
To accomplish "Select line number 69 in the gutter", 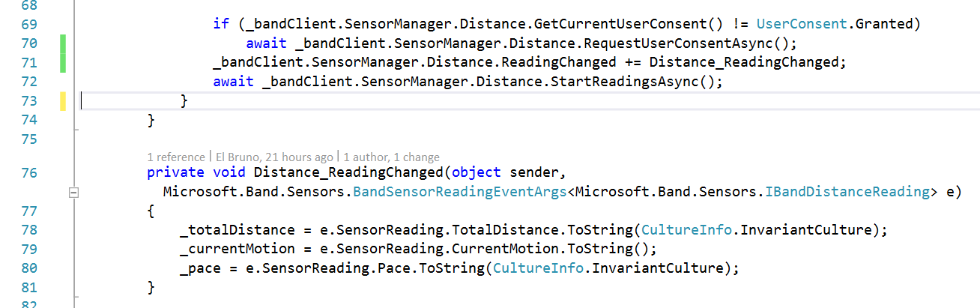I will [x=29, y=24].
